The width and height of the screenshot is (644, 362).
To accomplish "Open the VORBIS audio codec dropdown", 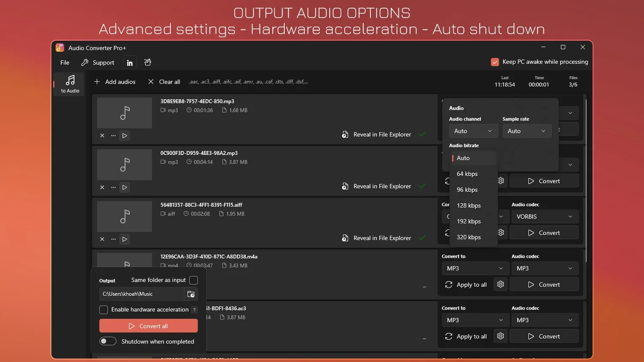I will point(545,217).
